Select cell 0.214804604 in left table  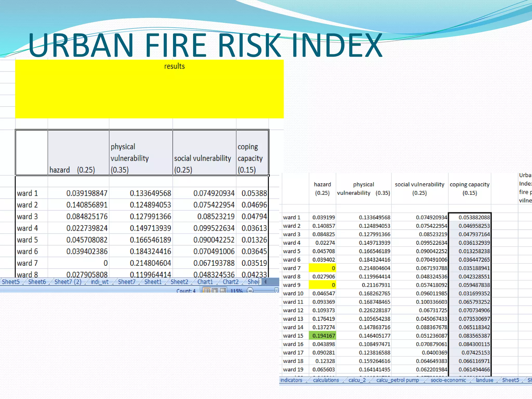[141, 263]
